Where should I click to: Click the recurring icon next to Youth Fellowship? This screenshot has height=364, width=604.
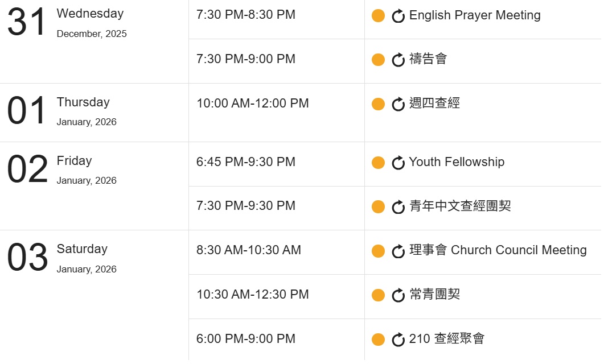pyautogui.click(x=398, y=163)
